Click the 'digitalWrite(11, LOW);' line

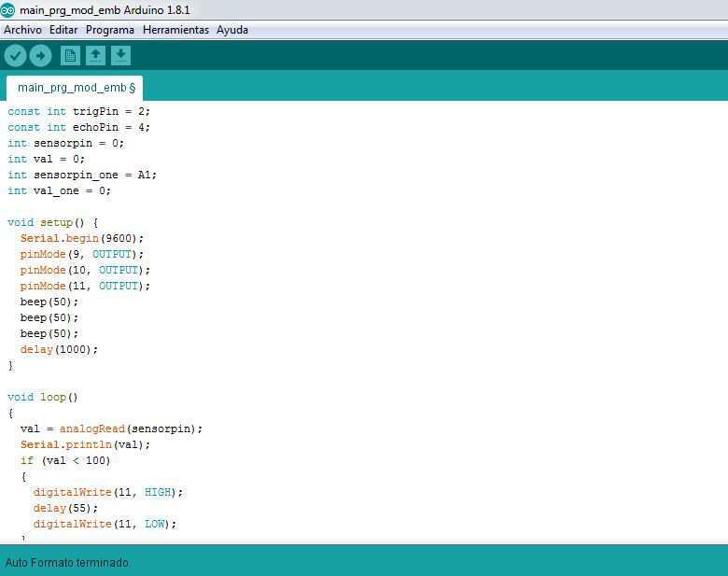click(x=105, y=524)
